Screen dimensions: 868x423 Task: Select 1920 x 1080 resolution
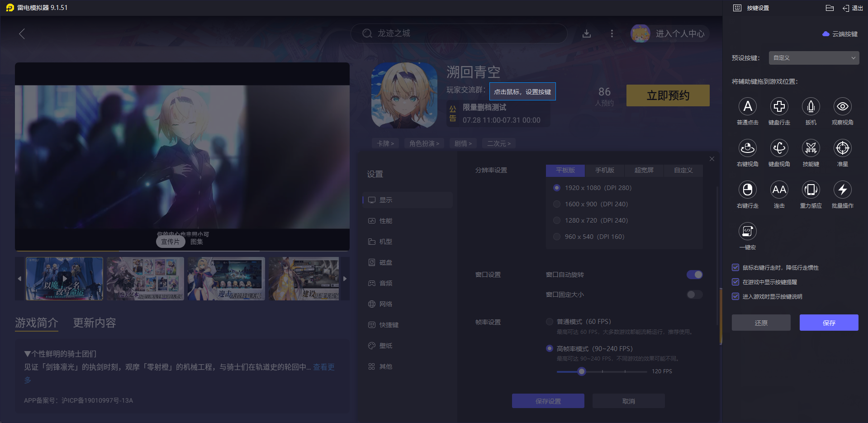[x=557, y=188]
